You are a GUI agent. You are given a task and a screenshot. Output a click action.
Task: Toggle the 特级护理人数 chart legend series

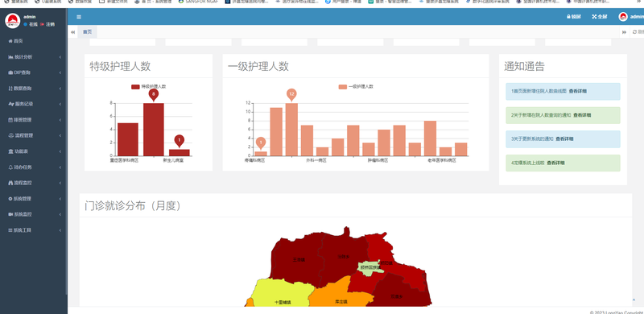(x=149, y=87)
